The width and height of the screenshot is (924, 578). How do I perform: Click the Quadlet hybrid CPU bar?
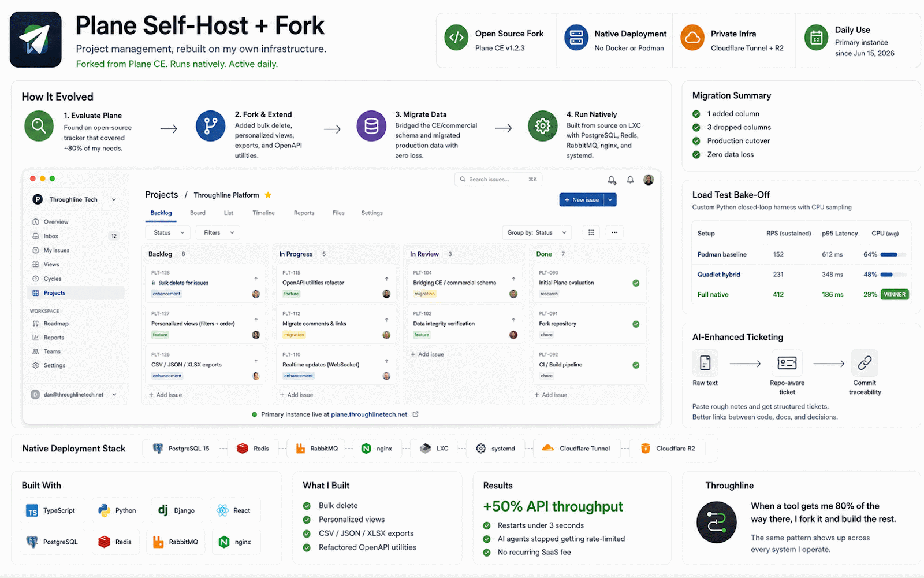893,275
